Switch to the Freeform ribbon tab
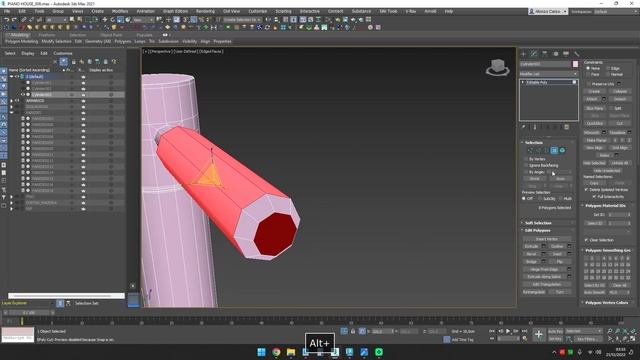 (x=47, y=35)
